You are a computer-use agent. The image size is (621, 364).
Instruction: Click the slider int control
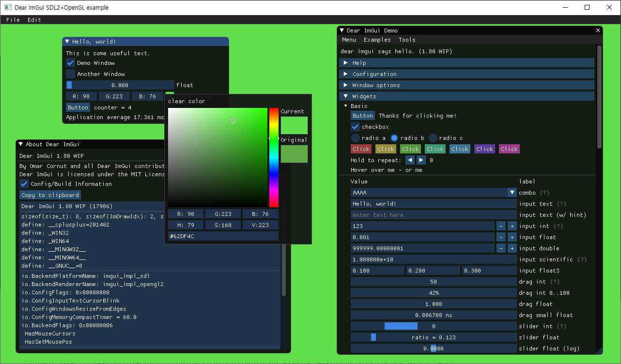(x=434, y=326)
